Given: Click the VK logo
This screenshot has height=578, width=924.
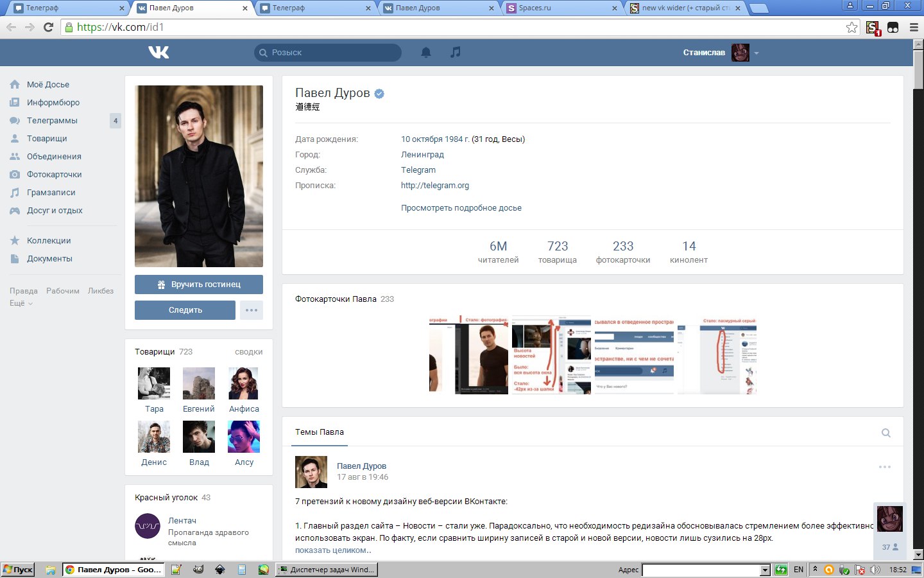Looking at the screenshot, I should tap(158, 52).
